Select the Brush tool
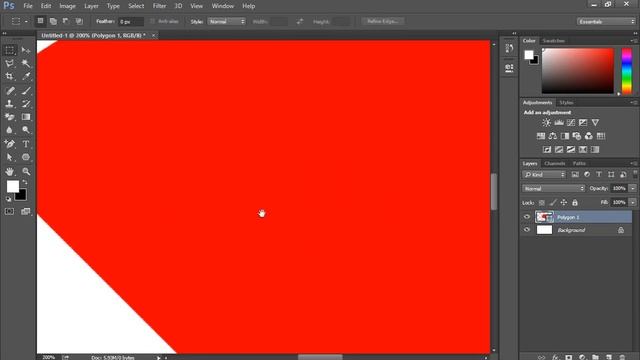640x360 pixels. click(26, 91)
